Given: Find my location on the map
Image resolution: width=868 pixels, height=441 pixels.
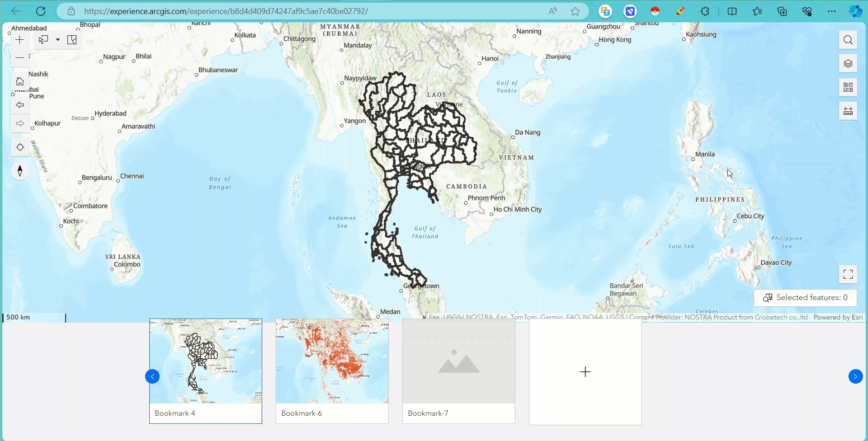Looking at the screenshot, I should coord(20,147).
